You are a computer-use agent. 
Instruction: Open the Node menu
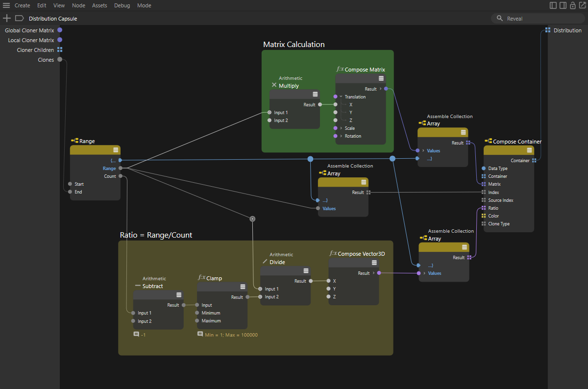pyautogui.click(x=78, y=5)
